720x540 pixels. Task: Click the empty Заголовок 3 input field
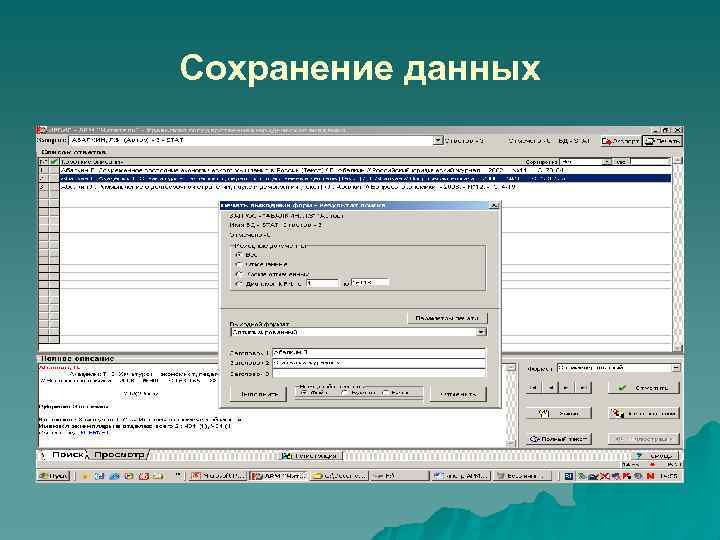tap(379, 374)
